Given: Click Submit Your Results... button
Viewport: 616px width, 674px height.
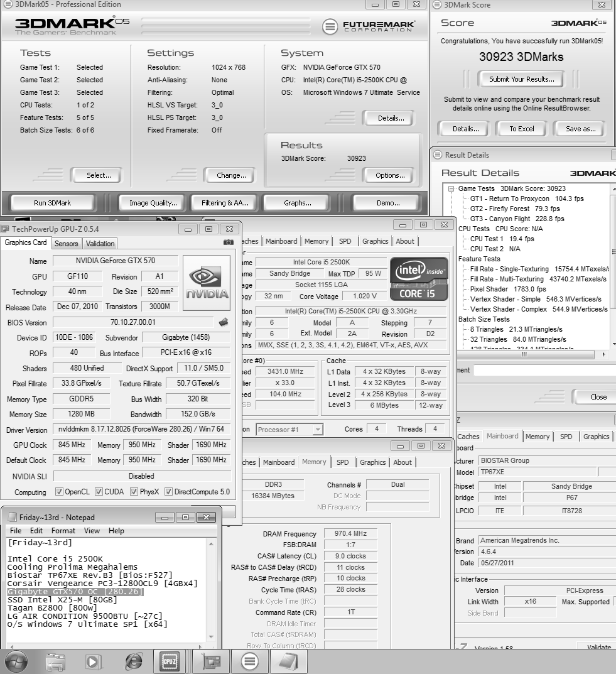Looking at the screenshot, I should tap(521, 79).
